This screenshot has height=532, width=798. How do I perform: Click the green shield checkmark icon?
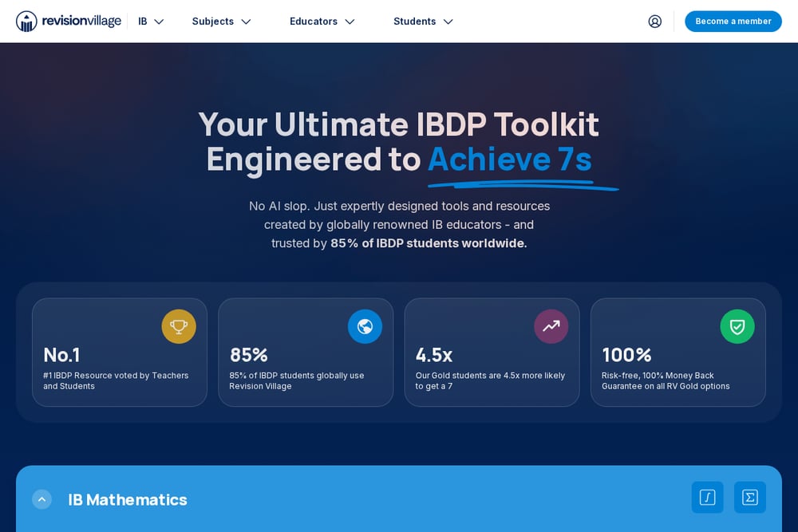click(x=737, y=326)
